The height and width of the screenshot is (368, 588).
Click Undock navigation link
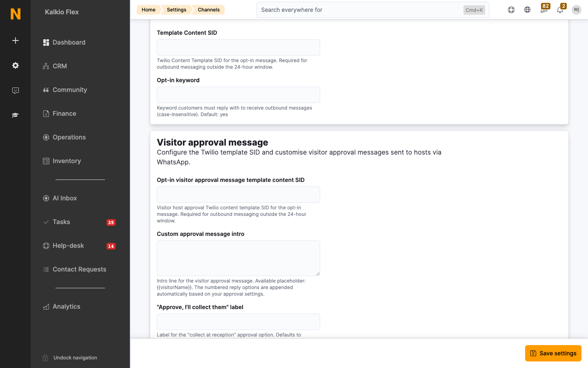point(75,358)
